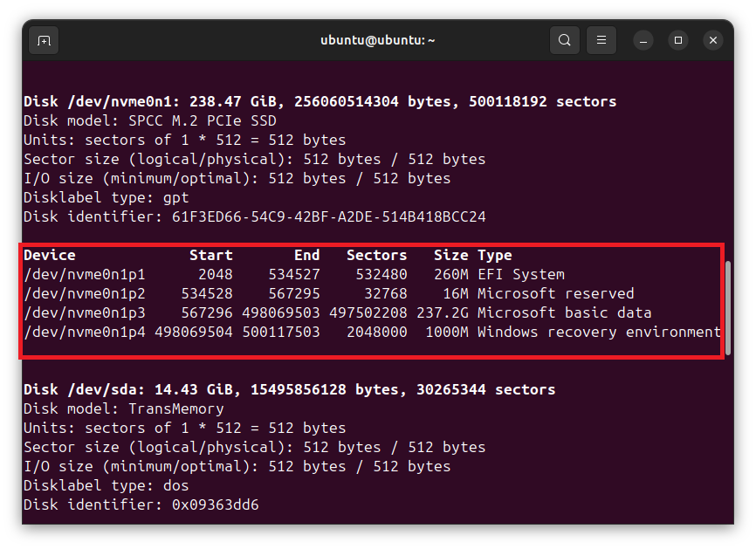The image size is (756, 549).
Task: Open a new terminal tab
Action: tap(44, 40)
